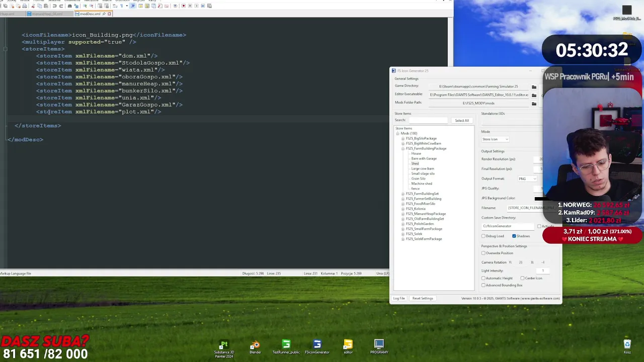Disable the Shadows checkbox

point(514,236)
